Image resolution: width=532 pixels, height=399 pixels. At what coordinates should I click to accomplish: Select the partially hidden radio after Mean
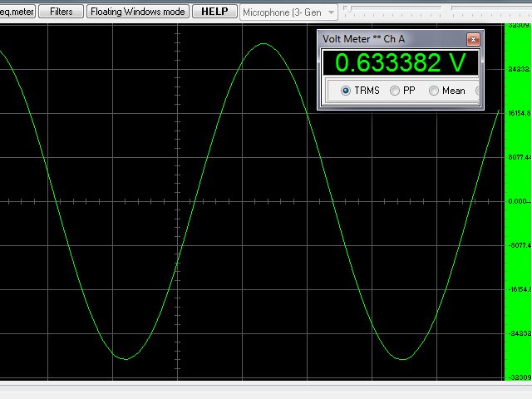pos(478,91)
